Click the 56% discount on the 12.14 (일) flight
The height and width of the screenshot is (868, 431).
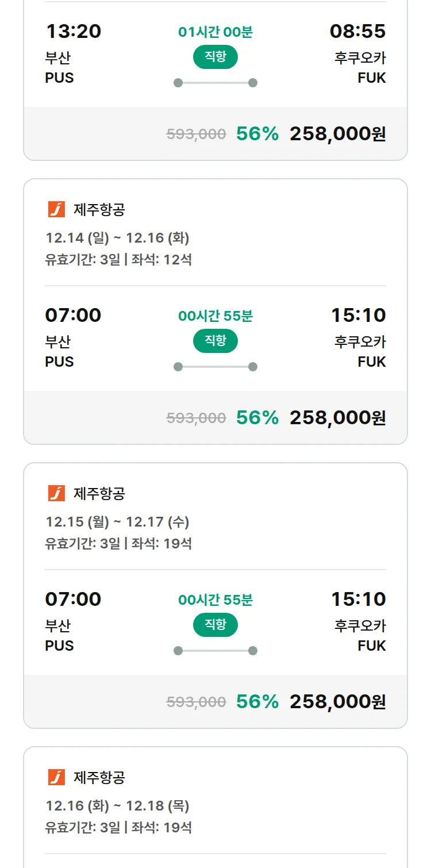(257, 418)
